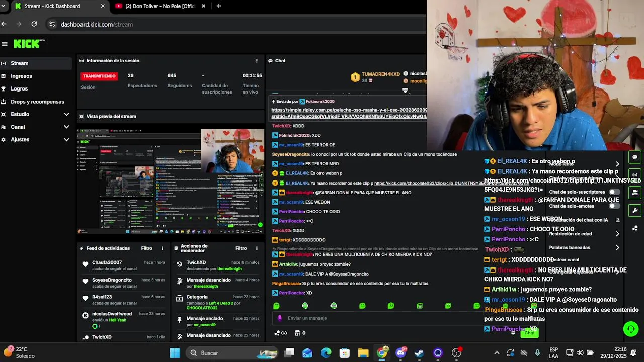Click the broadcast signal icon in right toolbar

click(635, 174)
